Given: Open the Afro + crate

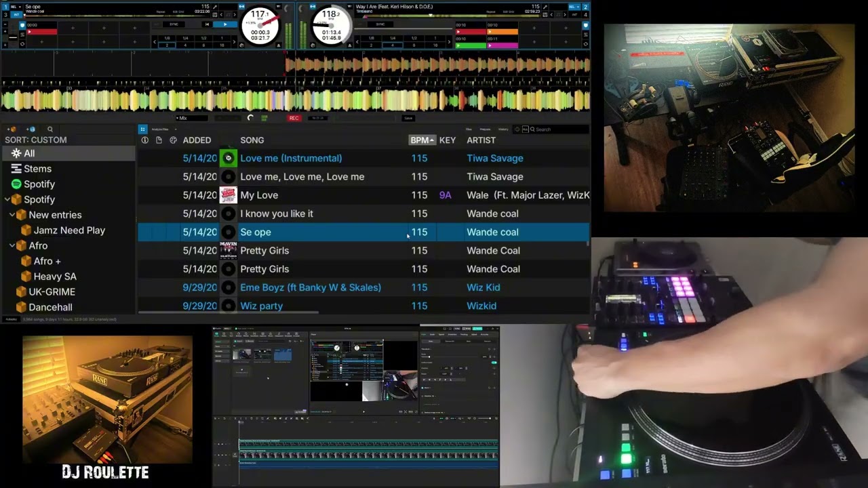Looking at the screenshot, I should coord(47,261).
